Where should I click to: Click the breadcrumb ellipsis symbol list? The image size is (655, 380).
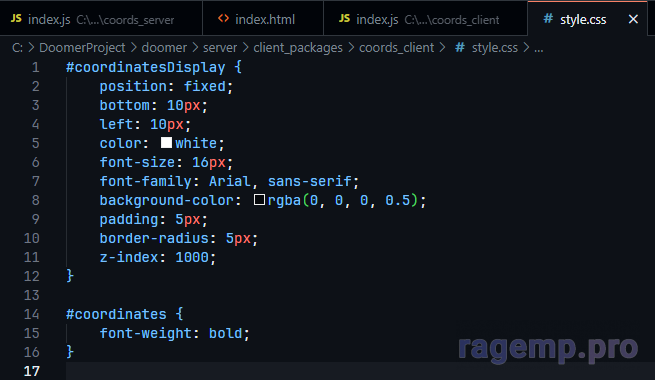(x=539, y=48)
